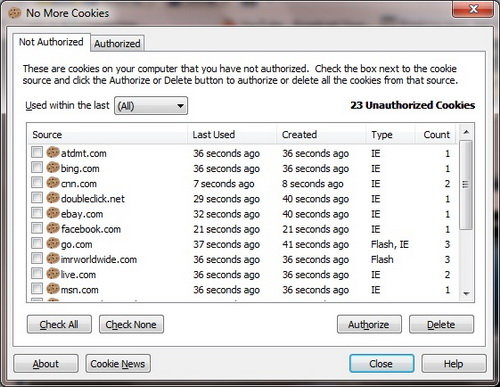Click the scrollbar up arrow
The width and height of the screenshot is (500, 387).
[466, 132]
